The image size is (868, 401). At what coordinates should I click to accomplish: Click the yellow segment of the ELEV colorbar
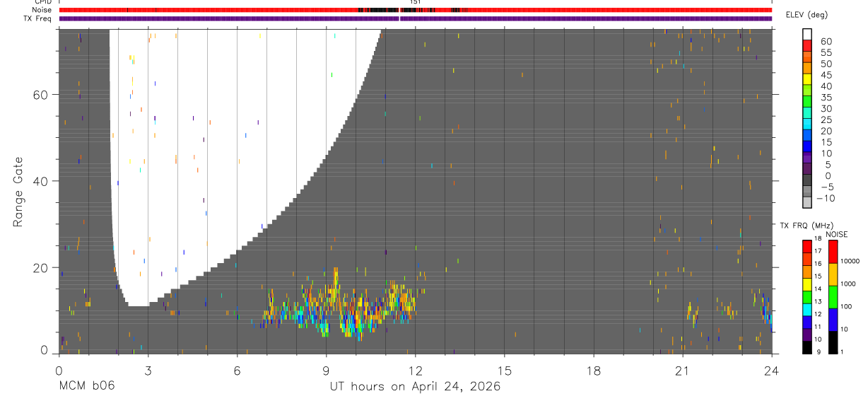(807, 79)
